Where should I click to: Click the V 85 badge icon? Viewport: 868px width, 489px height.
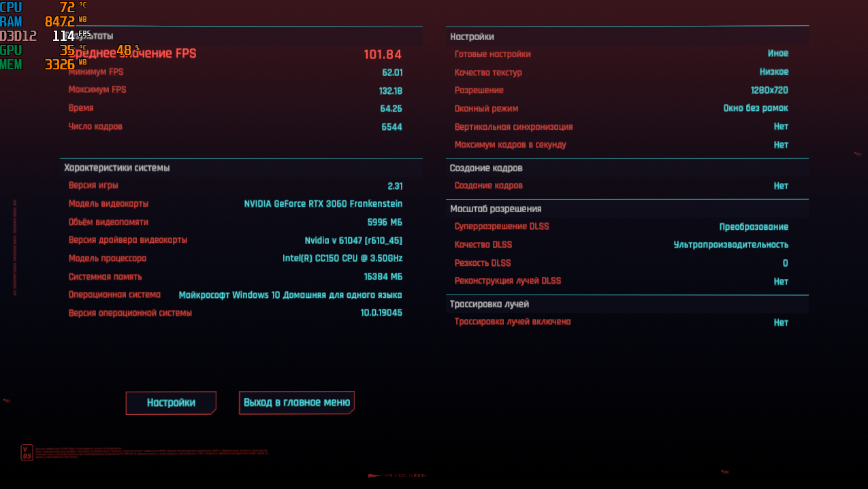click(x=27, y=452)
